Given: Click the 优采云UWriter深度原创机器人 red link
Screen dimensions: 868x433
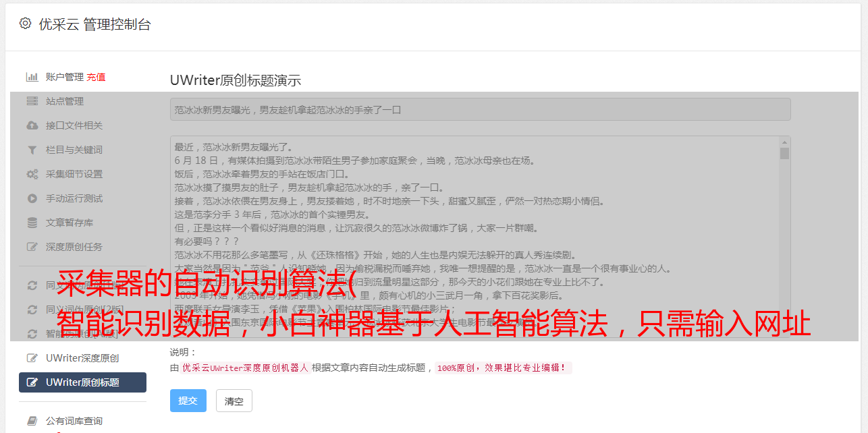Looking at the screenshot, I should 245,368.
